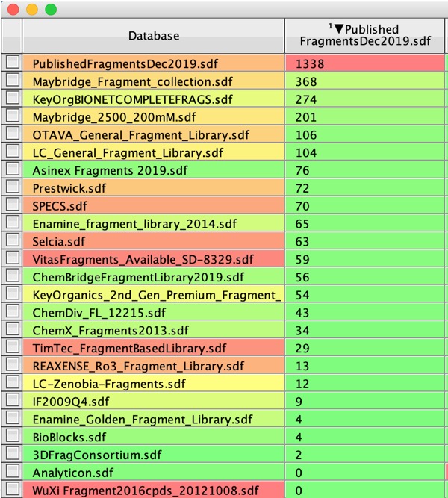Toggle checkbox beside ChemDiv_FL_12215.sdf
This screenshot has height=498, width=448.
pyautogui.click(x=13, y=311)
